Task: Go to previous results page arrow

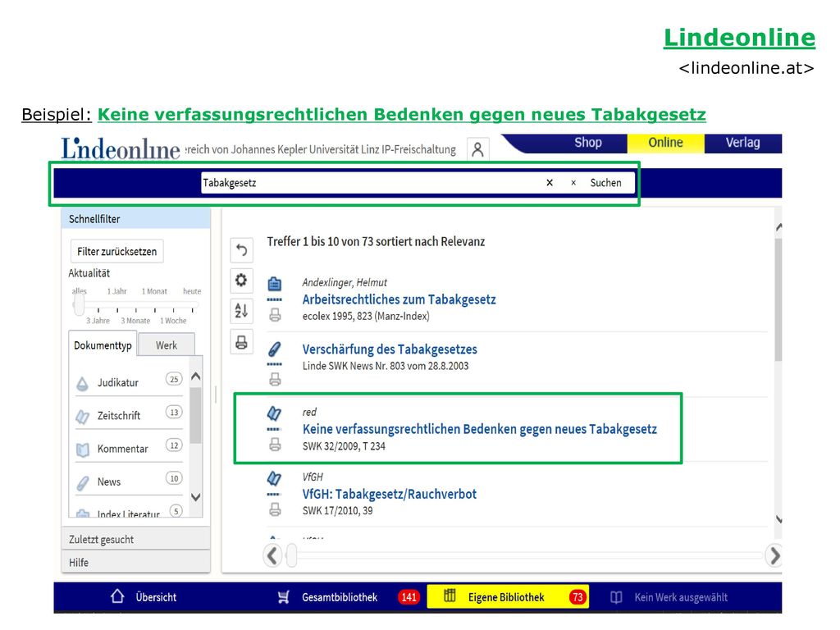Action: pos(272,555)
